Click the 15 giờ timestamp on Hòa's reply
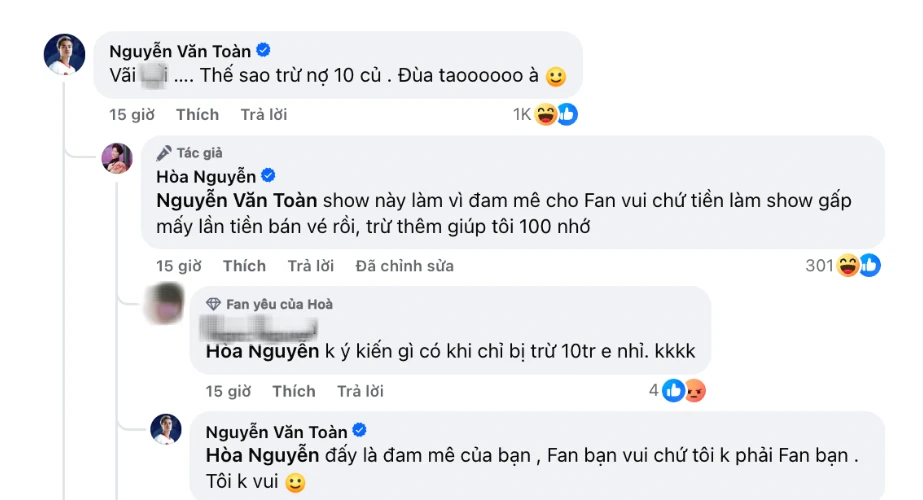 [x=179, y=266]
